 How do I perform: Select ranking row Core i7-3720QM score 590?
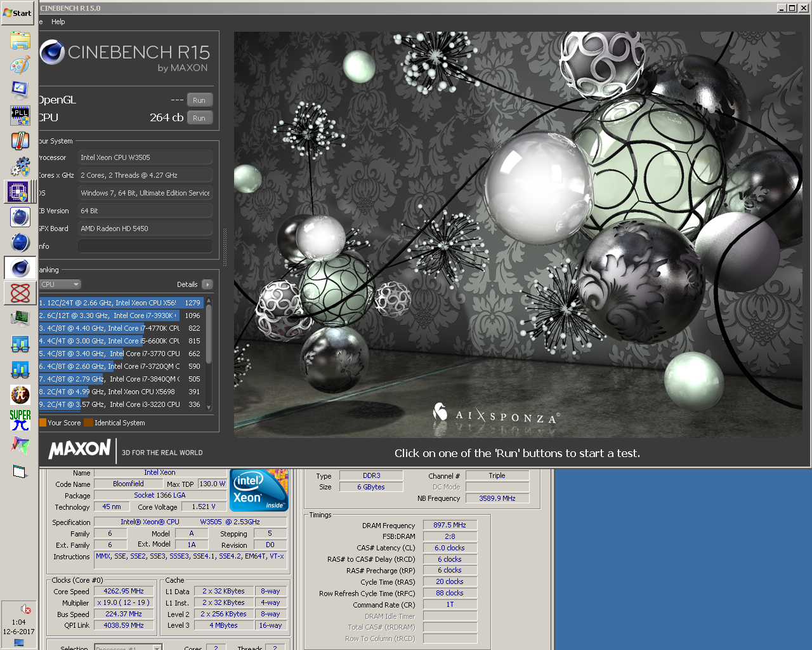[x=121, y=366]
